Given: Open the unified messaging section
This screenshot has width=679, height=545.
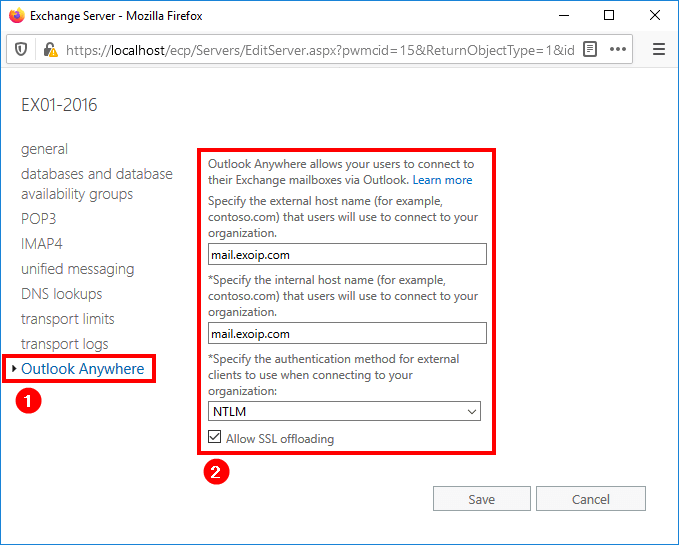Looking at the screenshot, I should pyautogui.click(x=78, y=269).
